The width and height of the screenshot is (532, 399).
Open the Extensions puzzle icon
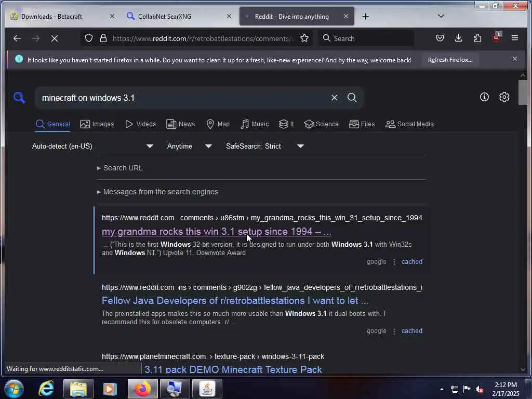pyautogui.click(x=477, y=38)
